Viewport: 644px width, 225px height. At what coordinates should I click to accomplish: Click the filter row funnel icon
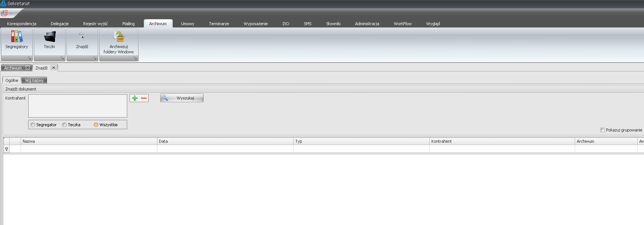[6, 149]
